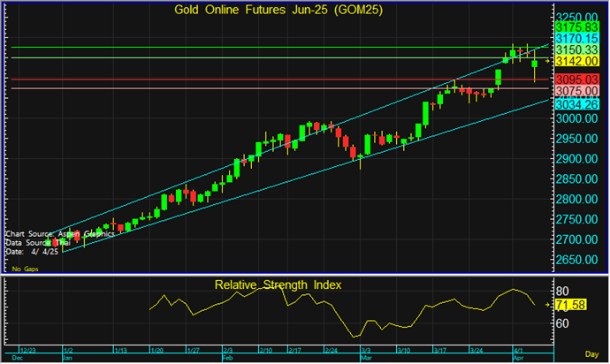Screen dimensions: 610x364
Task: Select the 3/3 date marker on time axis
Action: pyautogui.click(x=366, y=351)
